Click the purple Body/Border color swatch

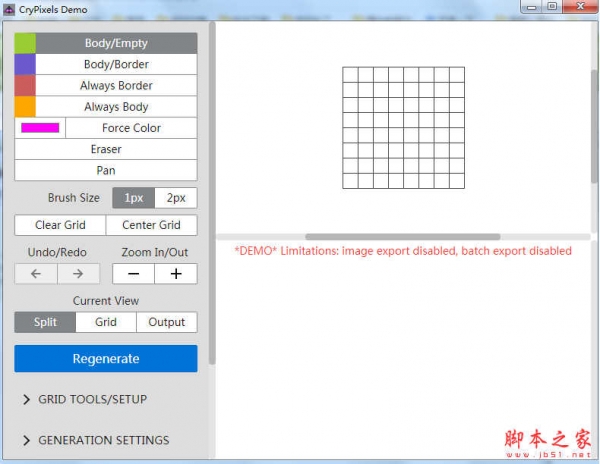25,64
